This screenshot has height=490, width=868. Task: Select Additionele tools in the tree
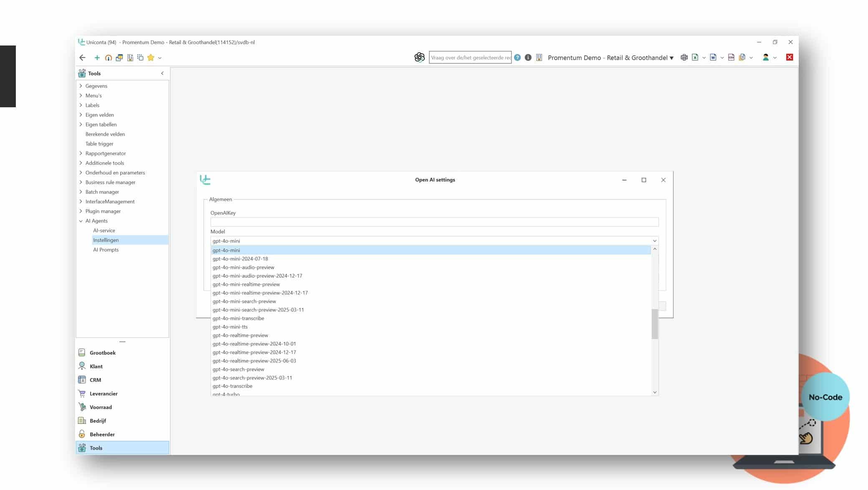pyautogui.click(x=105, y=163)
